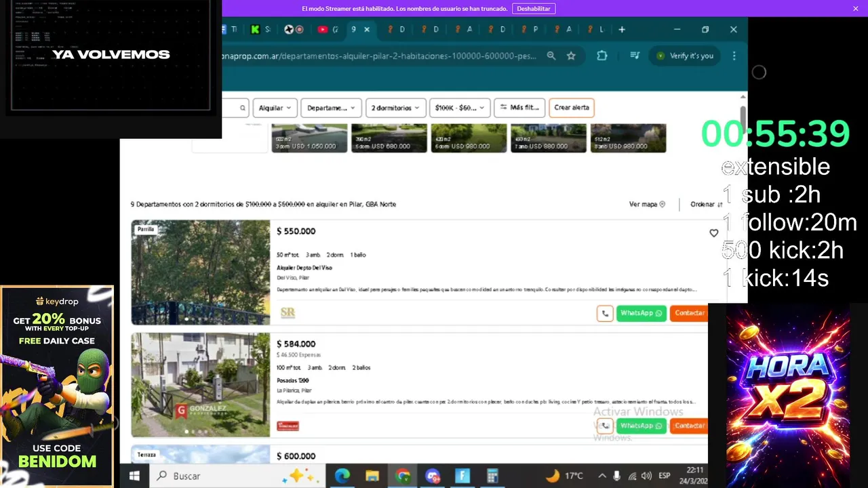This screenshot has width=868, height=488.
Task: Click the Crear alerta button
Action: pyautogui.click(x=572, y=108)
